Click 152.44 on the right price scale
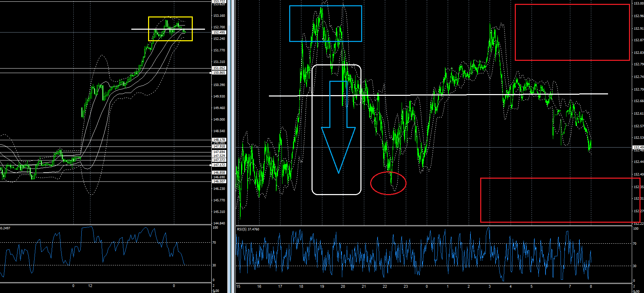Screen dimensions: 644x293 click(x=639, y=162)
